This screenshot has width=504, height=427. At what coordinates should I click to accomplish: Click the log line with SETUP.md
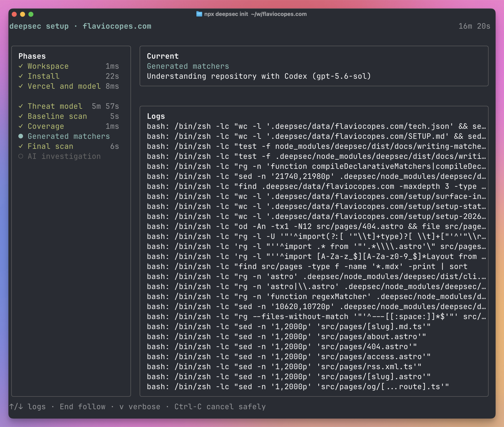316,136
